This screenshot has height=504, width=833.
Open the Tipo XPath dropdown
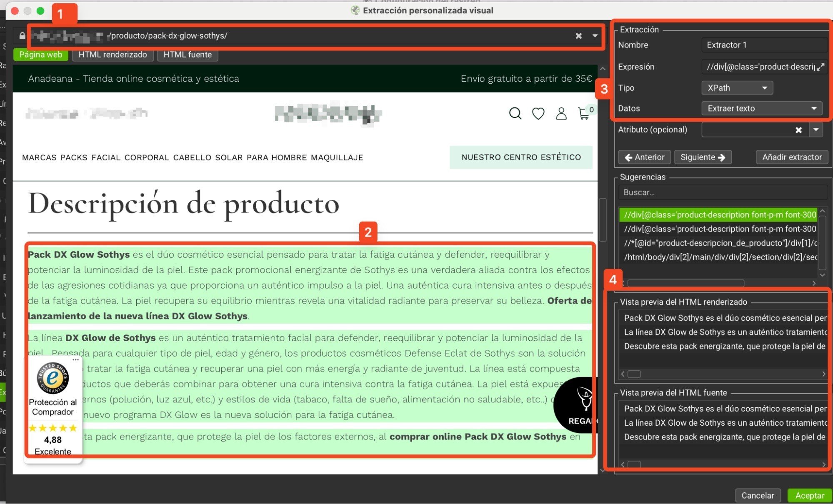[x=737, y=88]
